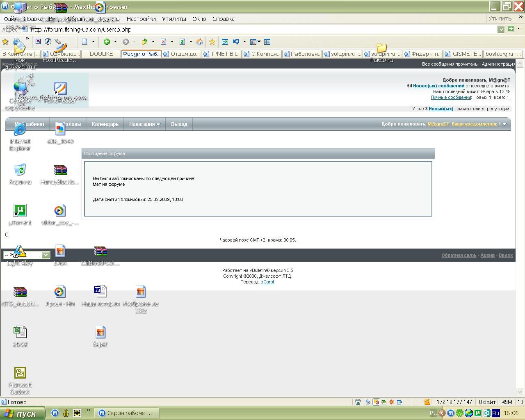The height and width of the screenshot is (420, 525).
Task: Expand the Навигация forum dropdown
Action: [144, 124]
